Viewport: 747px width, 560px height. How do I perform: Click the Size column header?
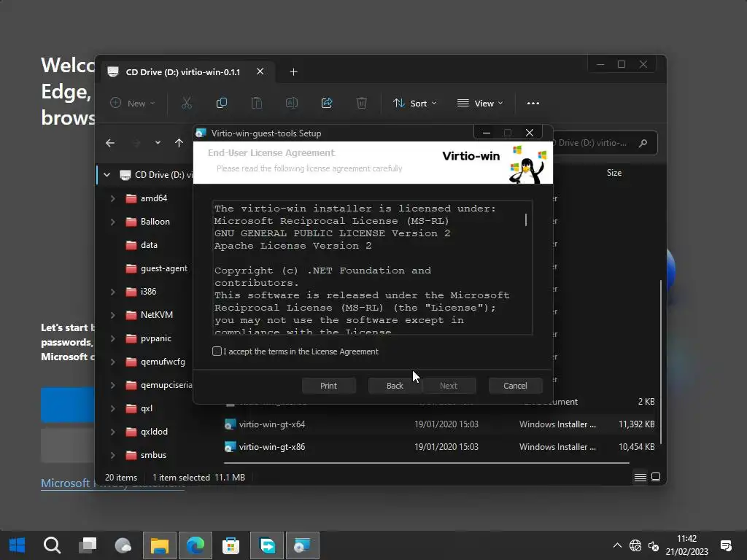[614, 173]
